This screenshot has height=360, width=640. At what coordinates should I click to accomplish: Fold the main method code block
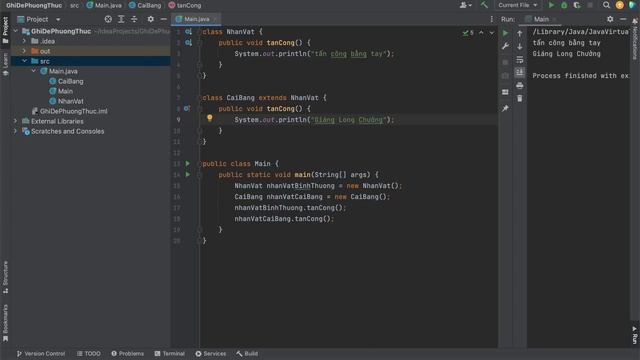coord(200,175)
